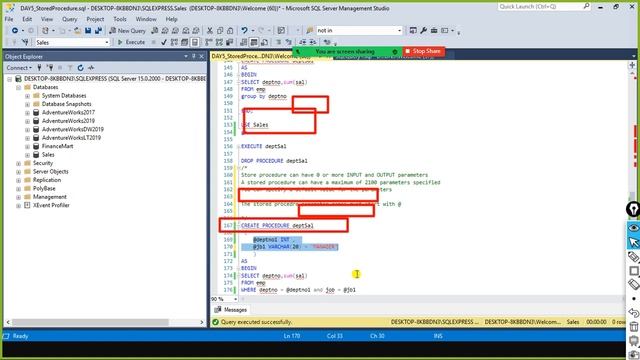640x360 pixels.
Task: Click the Toolbox icon beside the wrench
Action: [x=434, y=31]
